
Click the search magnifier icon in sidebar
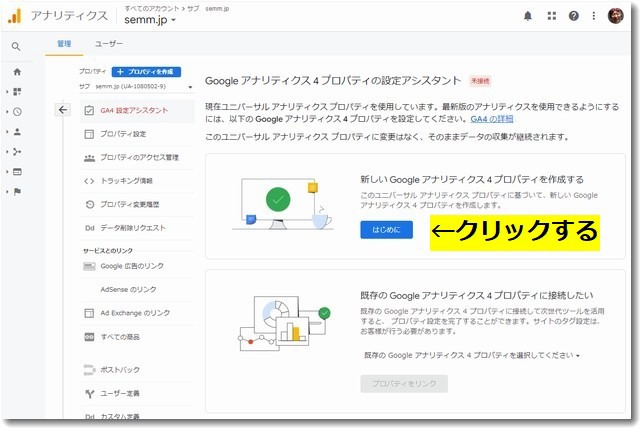click(16, 47)
